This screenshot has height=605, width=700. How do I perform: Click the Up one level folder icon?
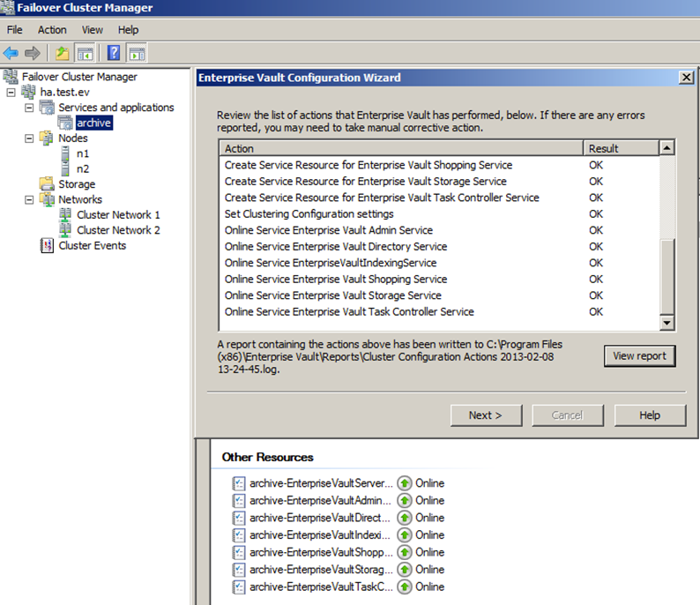[x=62, y=53]
